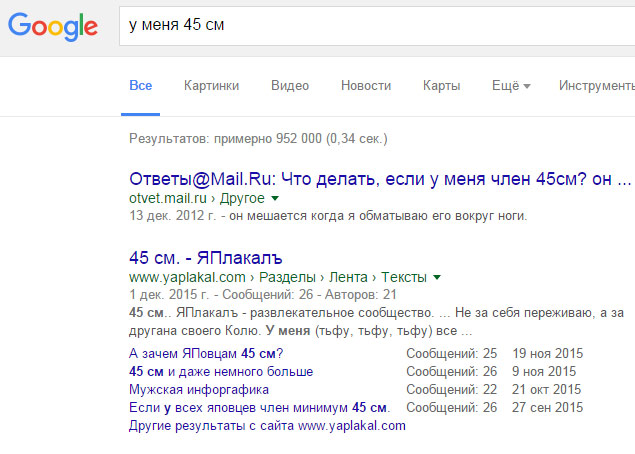Open 'Если у всех яповцев член минимум 45 см' link
Screen dimensions: 635x454
tap(260, 407)
